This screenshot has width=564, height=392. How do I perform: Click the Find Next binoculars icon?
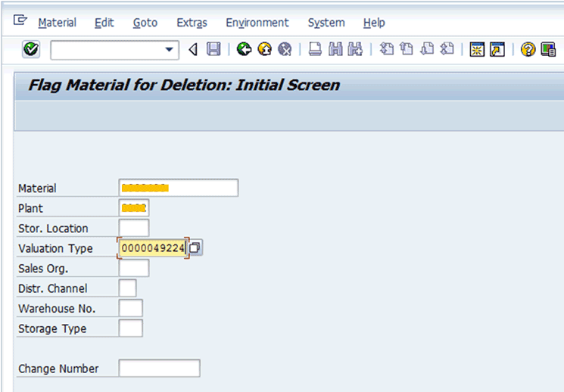(355, 49)
